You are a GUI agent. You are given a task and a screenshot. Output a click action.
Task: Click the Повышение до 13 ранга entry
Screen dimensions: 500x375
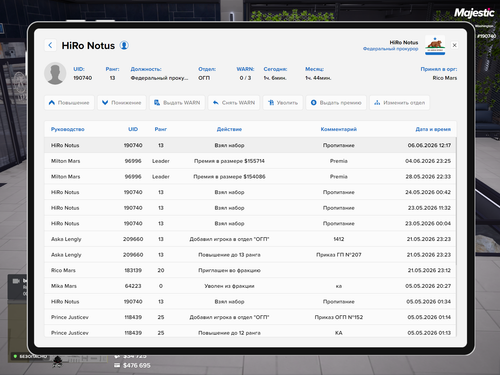[229, 255]
